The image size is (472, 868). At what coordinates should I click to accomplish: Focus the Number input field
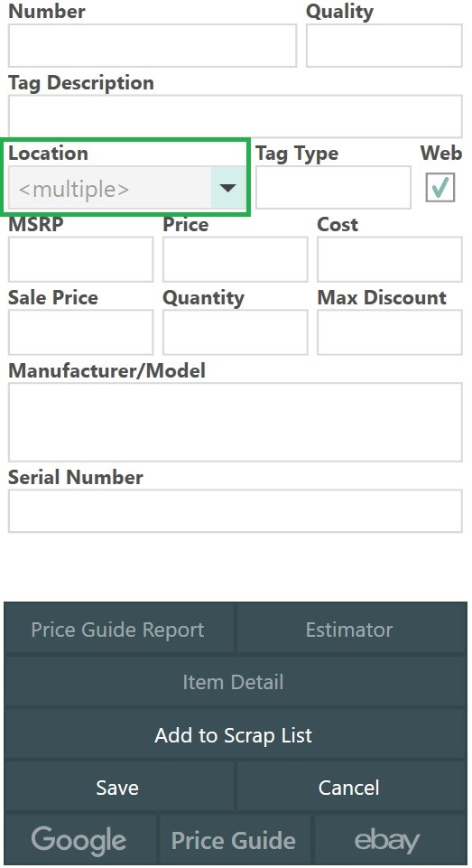pos(153,45)
